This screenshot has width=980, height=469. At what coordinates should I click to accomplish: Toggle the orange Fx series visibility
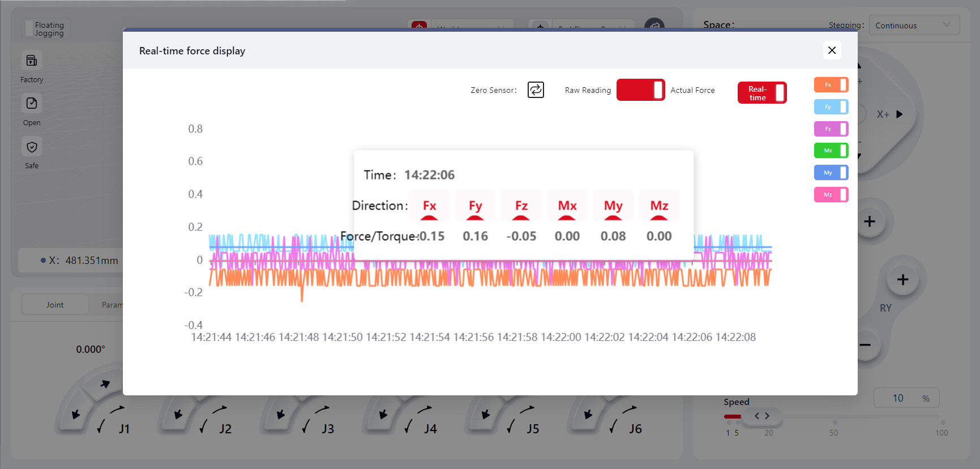tap(831, 85)
